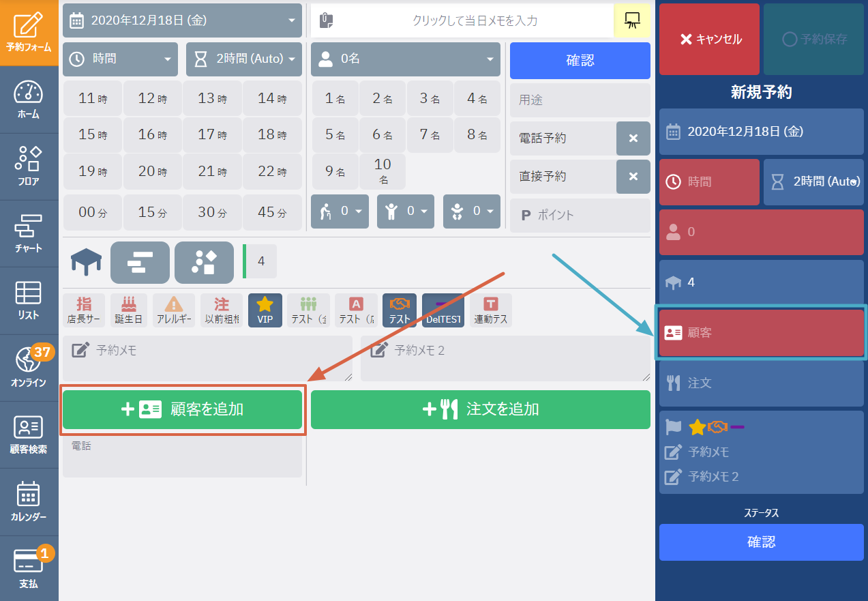Toggle the 誕生日 birthday tag
Screen dimensions: 868x601
point(128,310)
